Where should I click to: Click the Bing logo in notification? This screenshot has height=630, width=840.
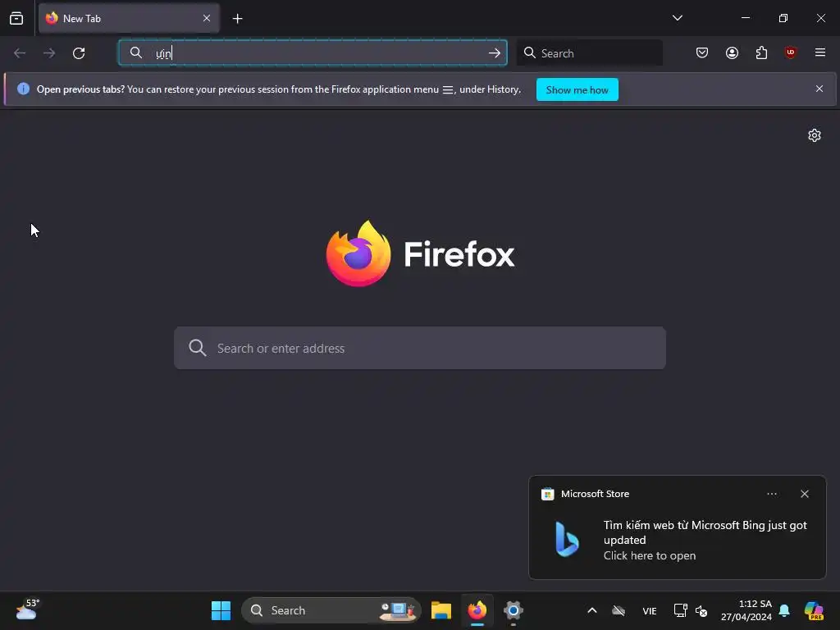567,539
